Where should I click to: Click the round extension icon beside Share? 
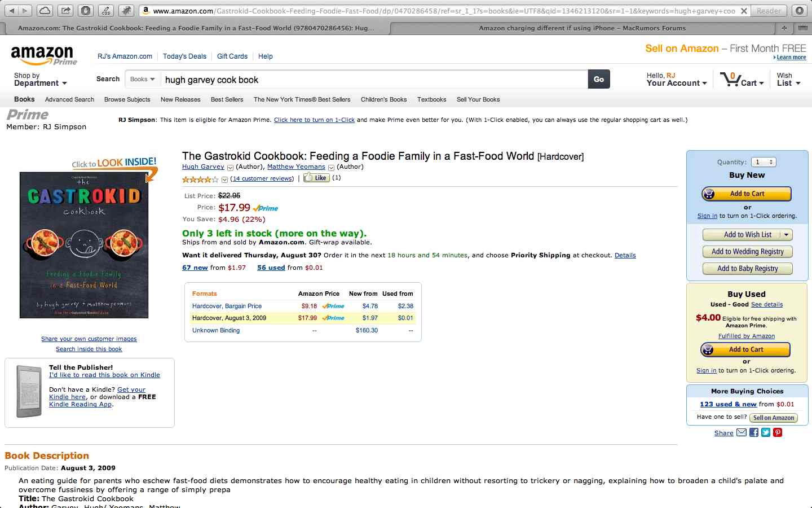tap(86, 10)
